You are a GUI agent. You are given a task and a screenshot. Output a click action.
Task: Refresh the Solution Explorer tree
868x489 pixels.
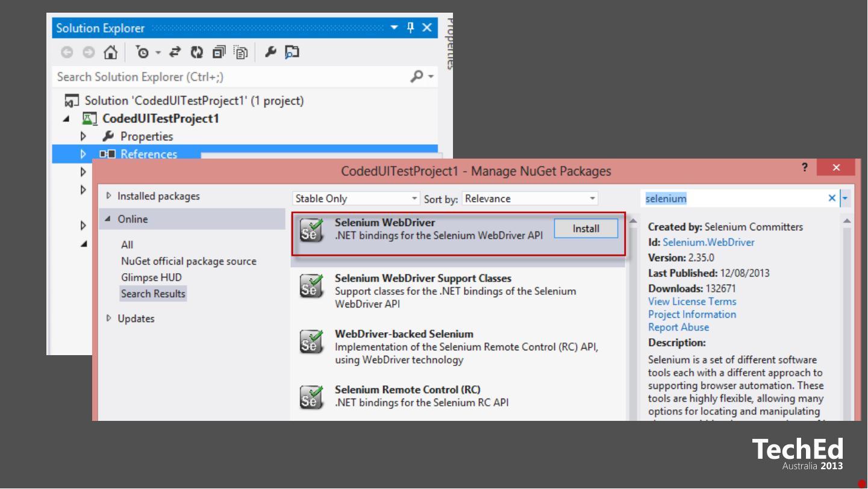[x=197, y=52]
